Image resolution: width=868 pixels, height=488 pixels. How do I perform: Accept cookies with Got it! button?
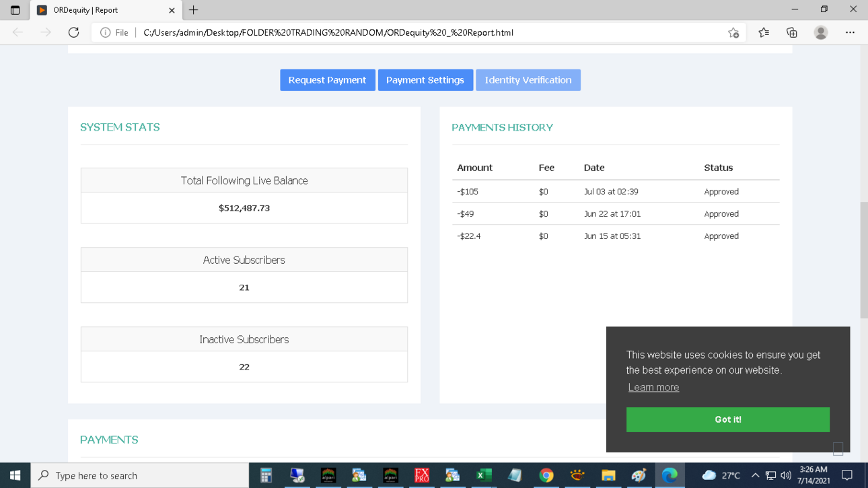click(728, 419)
